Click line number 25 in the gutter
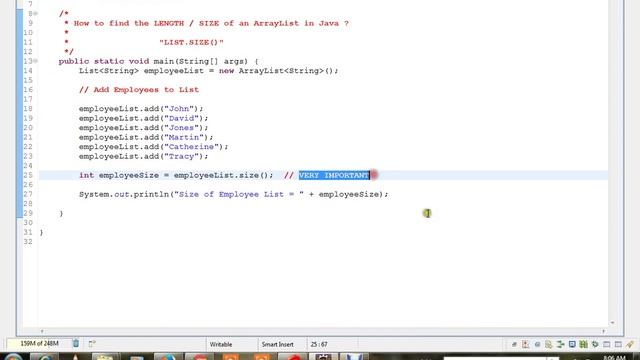This screenshot has width=640, height=360. [28, 175]
